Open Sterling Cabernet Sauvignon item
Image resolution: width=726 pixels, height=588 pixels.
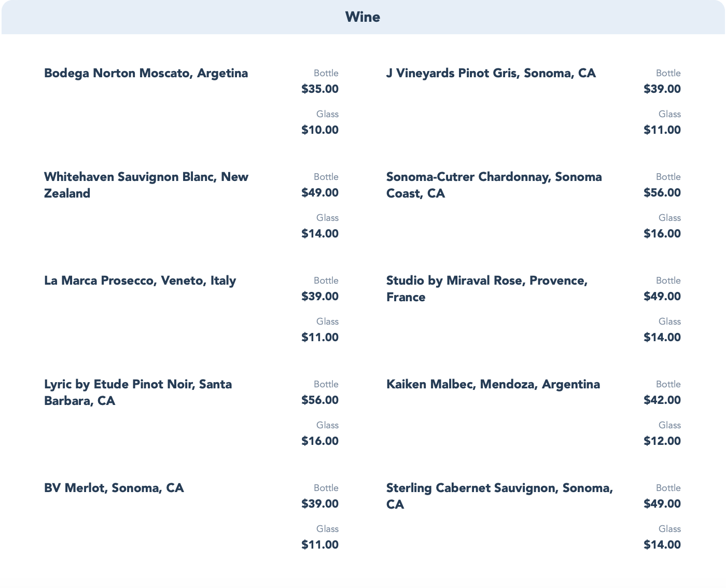pyautogui.click(x=499, y=496)
